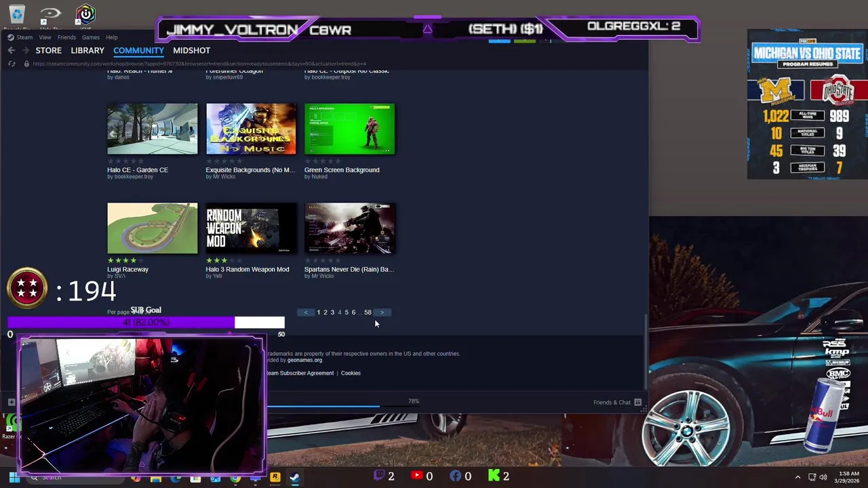The width and height of the screenshot is (868, 488).
Task: Click the 'Luigi Raceway' title link
Action: (x=127, y=269)
